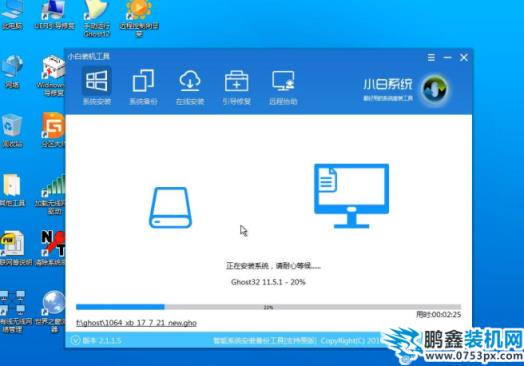Image resolution: width=524 pixels, height=366 pixels.
Task: Click the version check icon in footer
Action: coord(76,340)
